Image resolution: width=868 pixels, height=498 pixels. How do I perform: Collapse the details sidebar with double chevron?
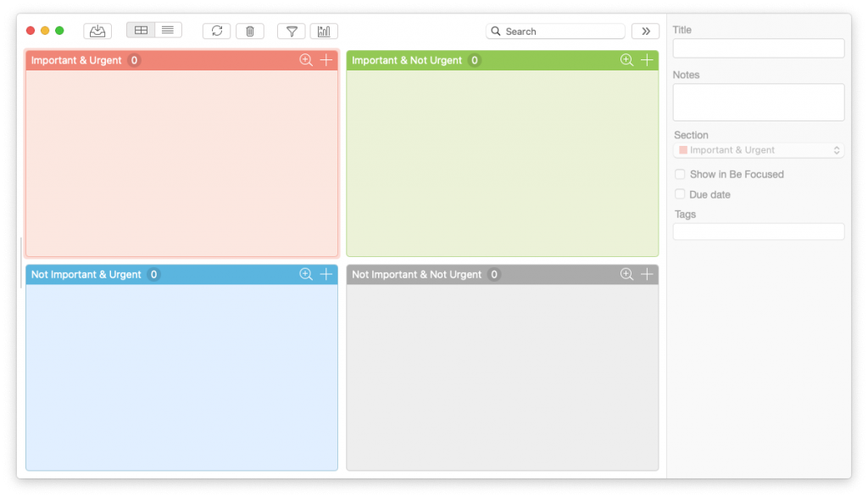(x=645, y=31)
